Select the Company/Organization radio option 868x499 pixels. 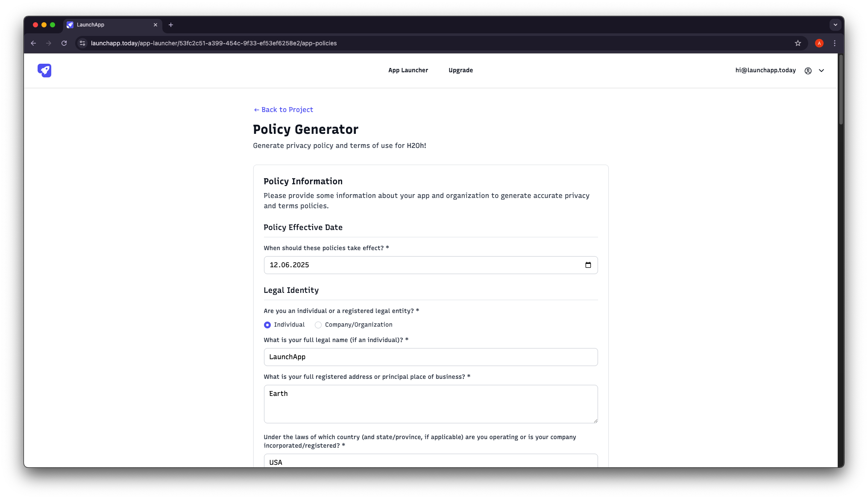click(x=318, y=325)
